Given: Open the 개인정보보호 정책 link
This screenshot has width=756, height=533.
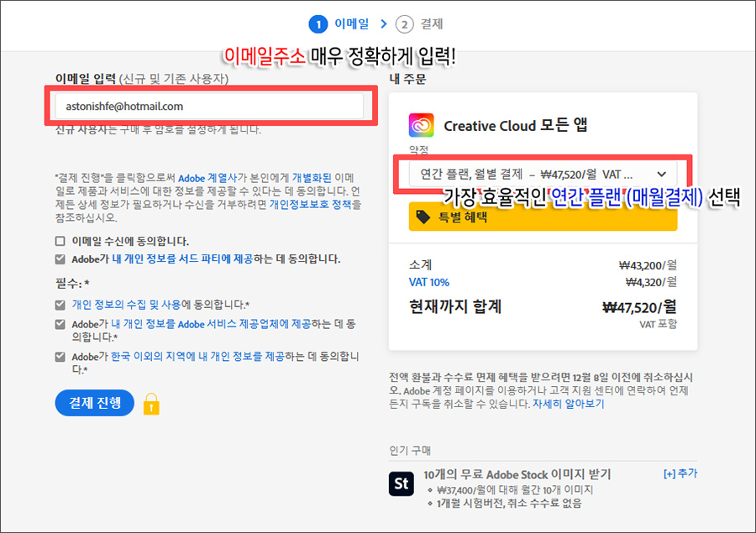Looking at the screenshot, I should [310, 204].
